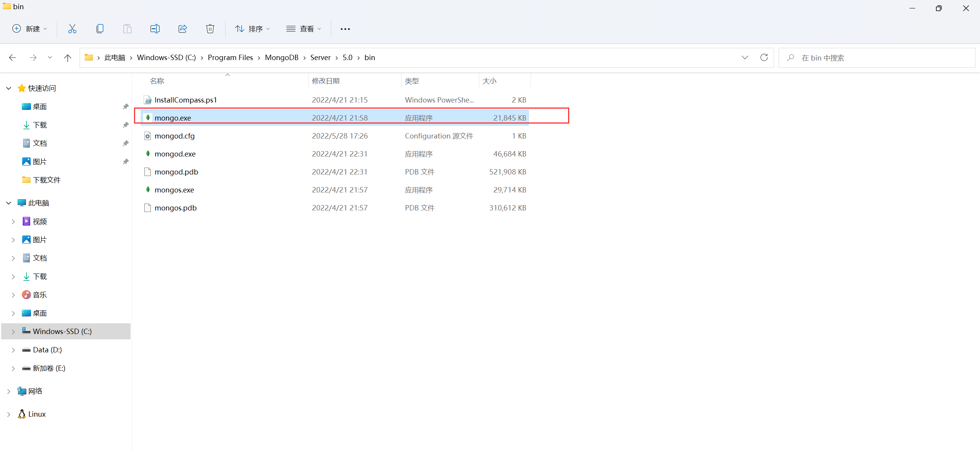Expand the Linux tree node
The width and height of the screenshot is (980, 453).
(x=9, y=414)
